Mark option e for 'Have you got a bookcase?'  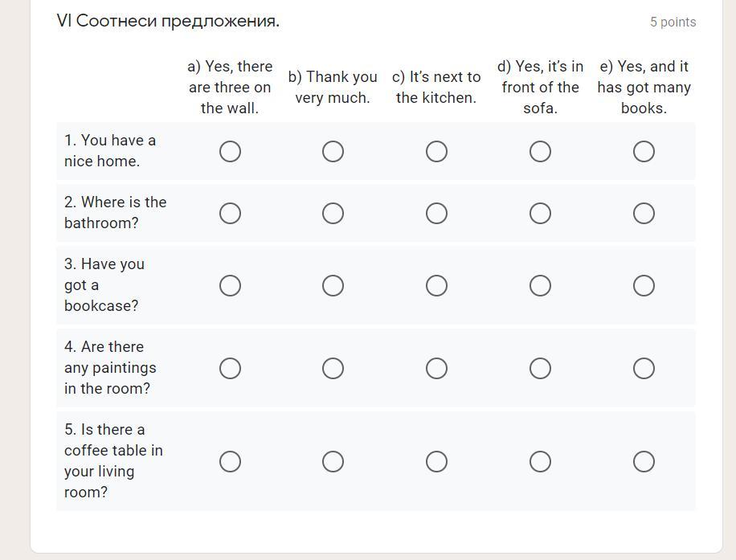tap(644, 286)
